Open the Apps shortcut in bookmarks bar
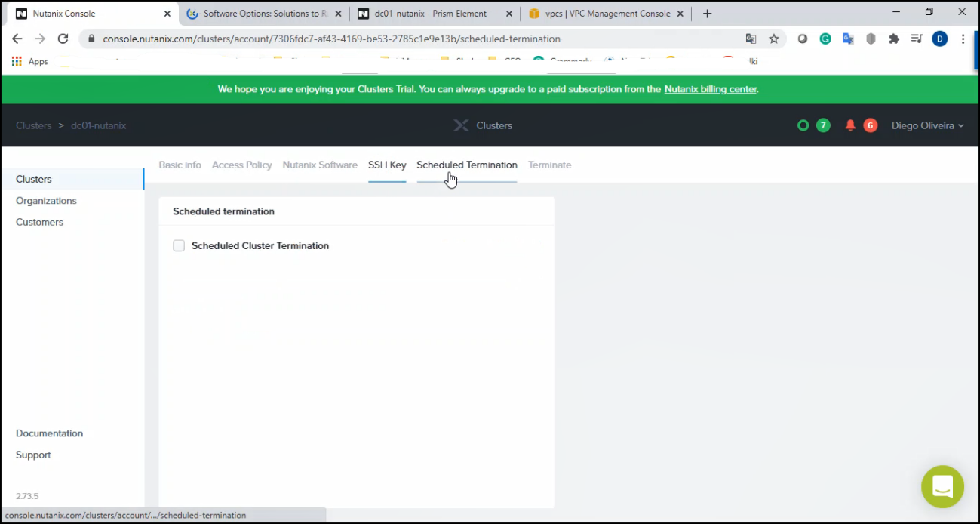This screenshot has height=524, width=980. 30,62
